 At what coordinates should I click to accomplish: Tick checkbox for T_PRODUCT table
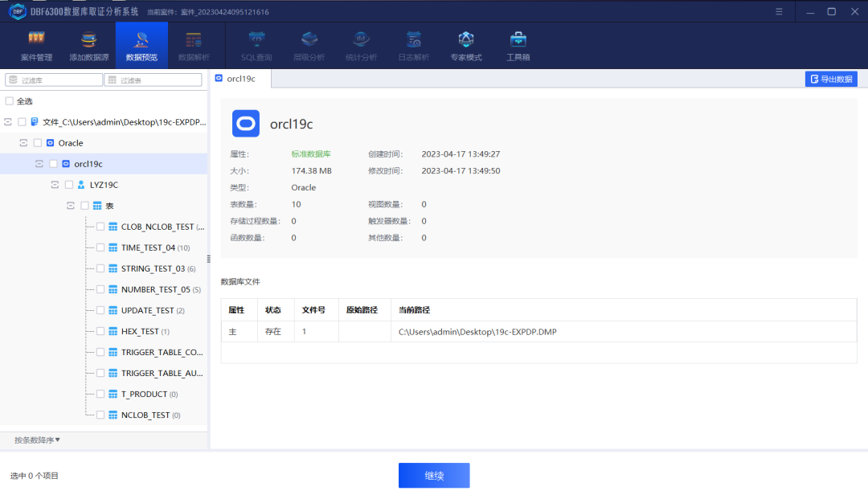coord(100,394)
